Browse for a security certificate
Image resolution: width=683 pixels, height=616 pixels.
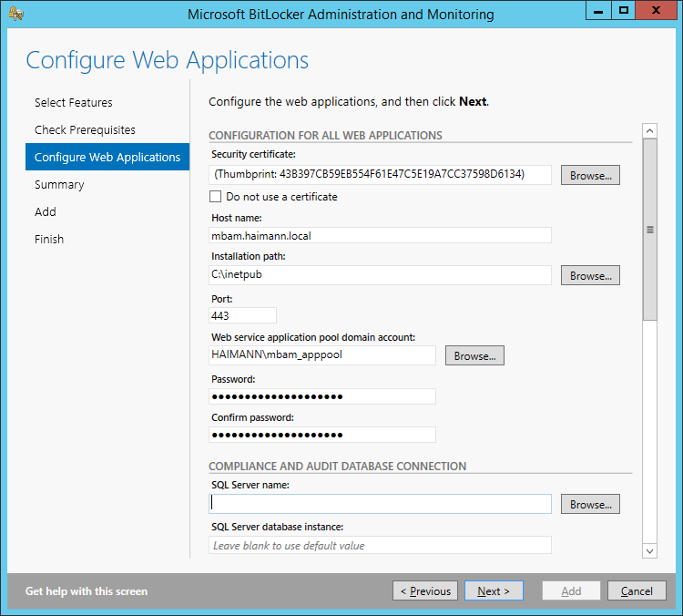tap(590, 175)
